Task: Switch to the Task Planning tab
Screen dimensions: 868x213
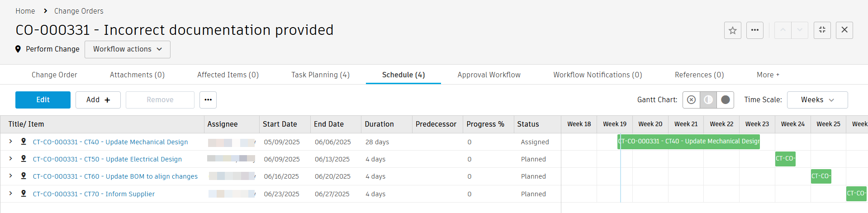Action: (x=320, y=75)
